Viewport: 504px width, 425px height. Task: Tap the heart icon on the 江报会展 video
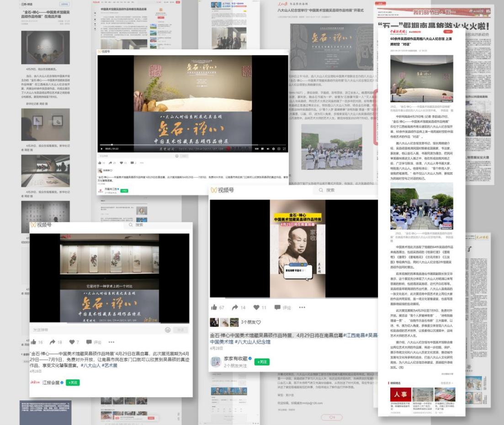pos(72,342)
